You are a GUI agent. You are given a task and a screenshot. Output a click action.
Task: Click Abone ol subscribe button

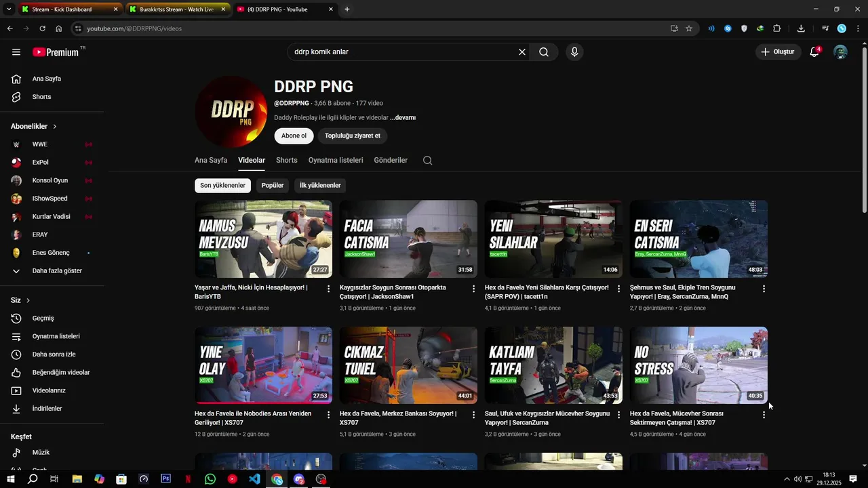click(x=294, y=136)
